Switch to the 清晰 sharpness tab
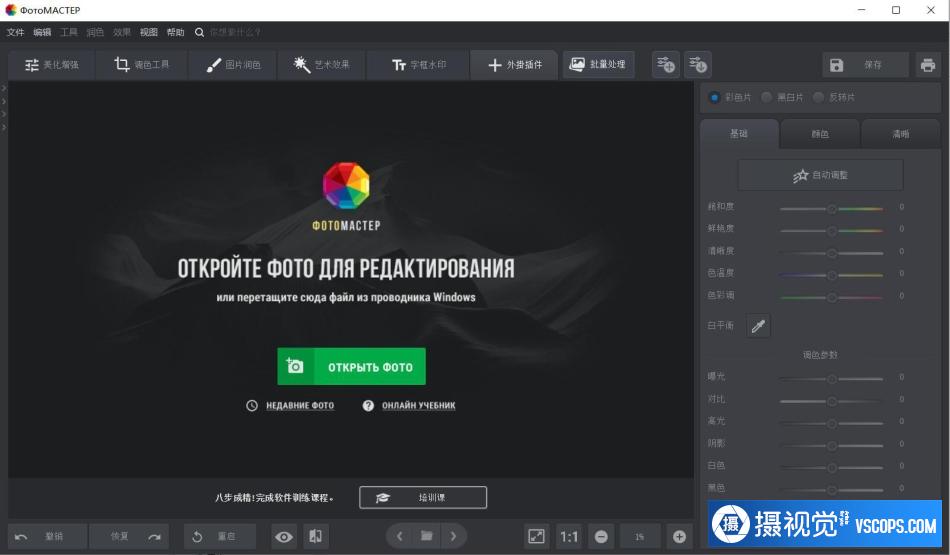 pos(900,134)
